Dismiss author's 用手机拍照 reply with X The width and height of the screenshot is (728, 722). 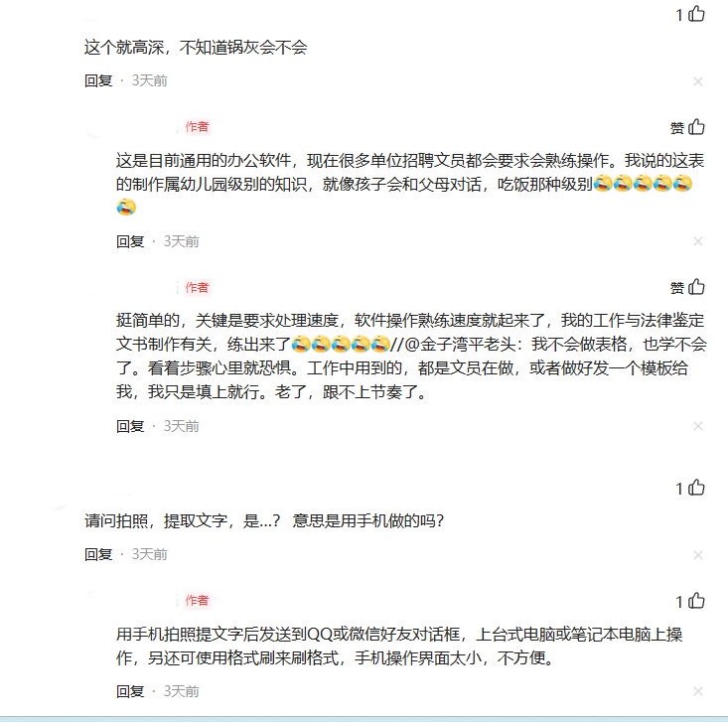pos(698,691)
